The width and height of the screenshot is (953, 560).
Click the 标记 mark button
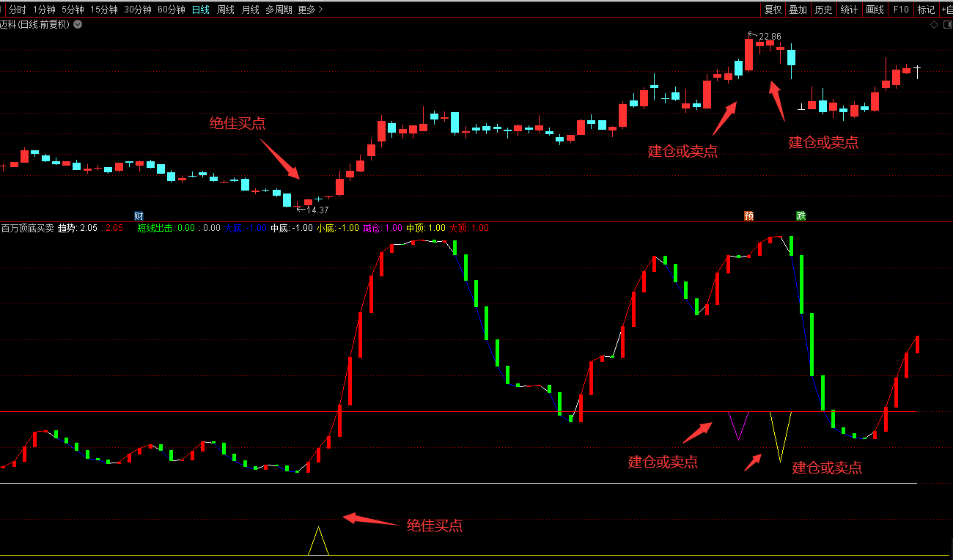pos(926,10)
